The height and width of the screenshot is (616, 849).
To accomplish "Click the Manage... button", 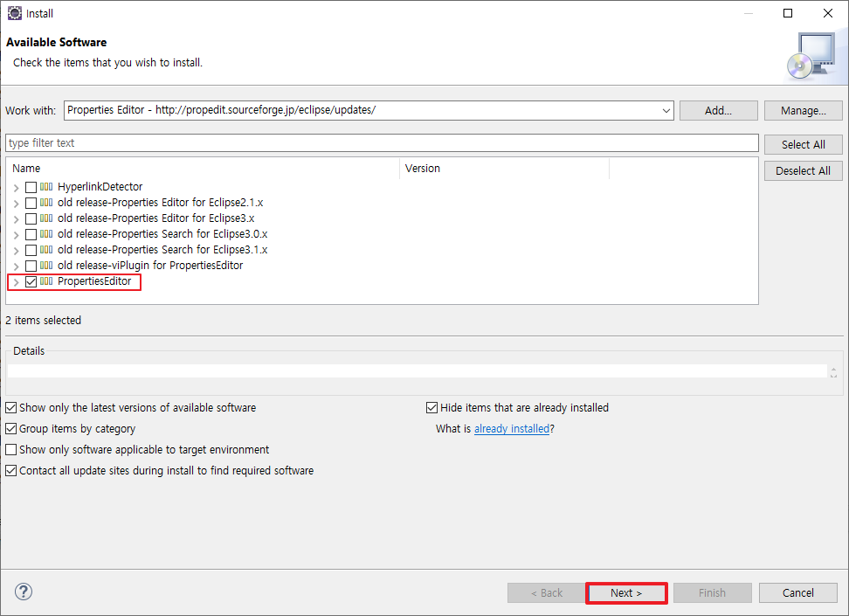I will [x=803, y=110].
